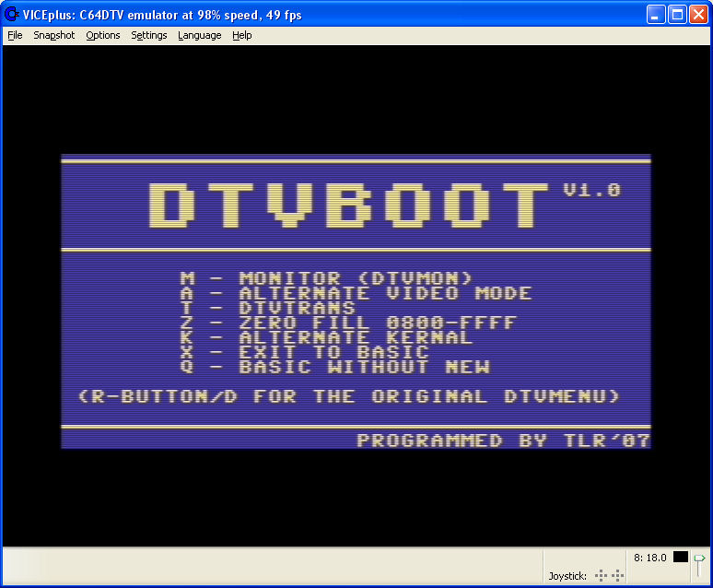The image size is (713, 588).
Task: Click the R-BUTTON/D original DTVMENU text
Action: point(348,396)
